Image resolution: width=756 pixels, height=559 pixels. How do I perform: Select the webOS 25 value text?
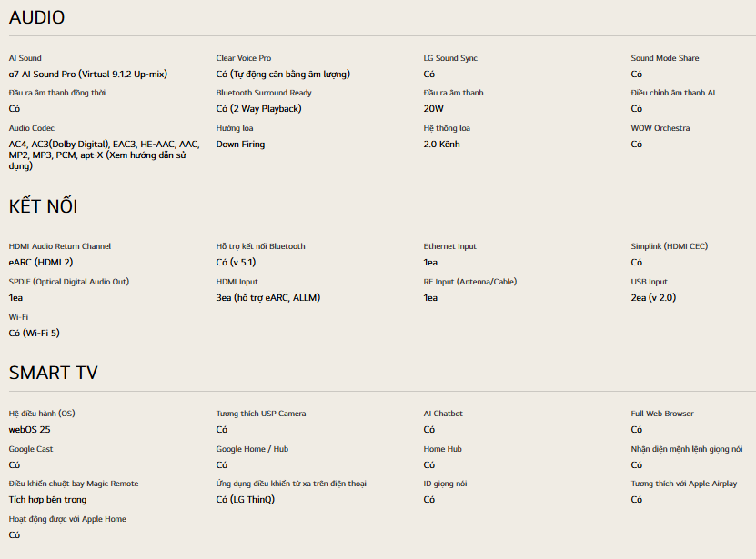pos(29,429)
